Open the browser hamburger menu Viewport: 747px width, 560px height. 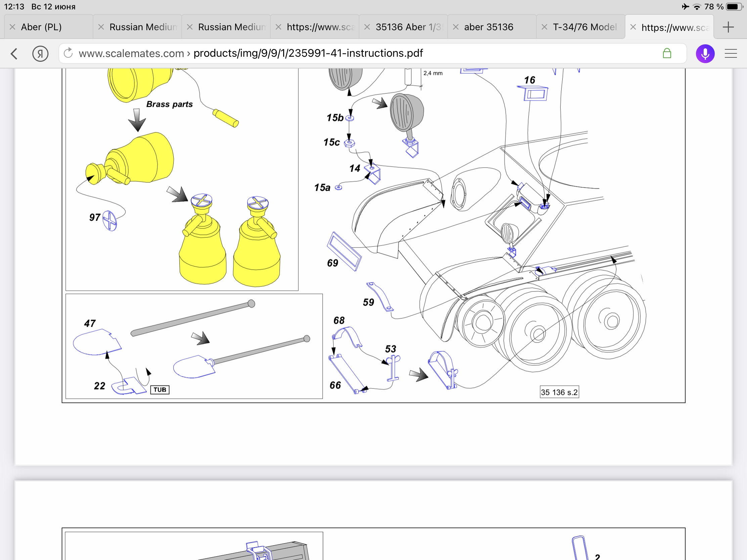[x=731, y=54]
